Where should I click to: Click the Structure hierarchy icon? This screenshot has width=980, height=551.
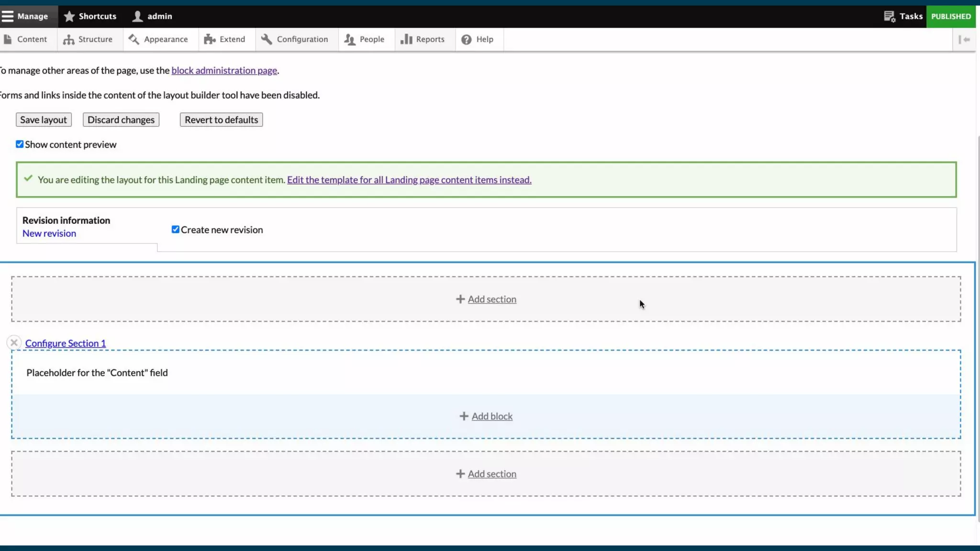pyautogui.click(x=68, y=40)
